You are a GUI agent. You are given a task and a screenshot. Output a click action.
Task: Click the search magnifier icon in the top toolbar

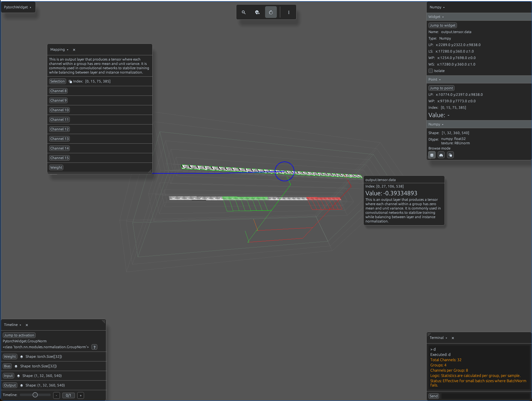tap(244, 12)
